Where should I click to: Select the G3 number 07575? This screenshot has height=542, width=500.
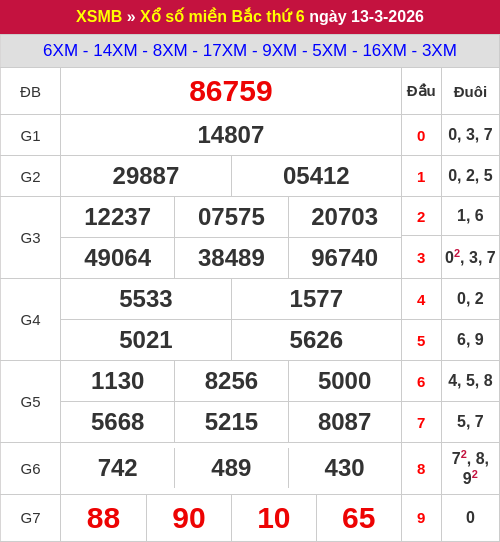[231, 217]
